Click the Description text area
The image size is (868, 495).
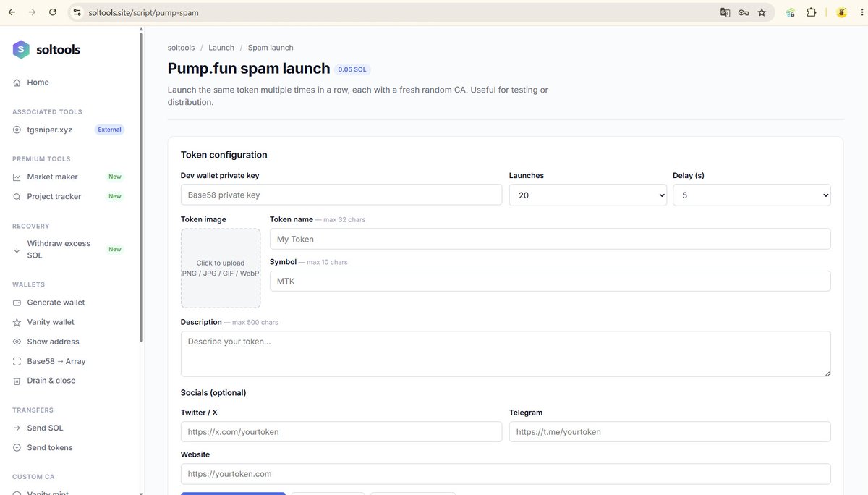(x=506, y=354)
